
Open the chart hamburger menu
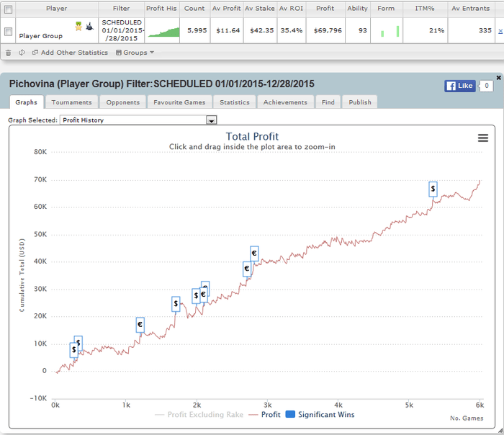483,138
